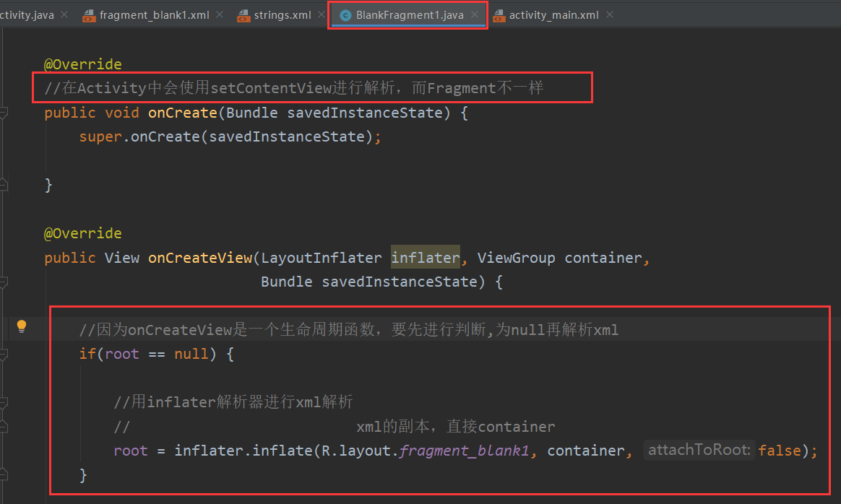Open the activity_main.xml tab
The height and width of the screenshot is (504, 841).
(553, 15)
